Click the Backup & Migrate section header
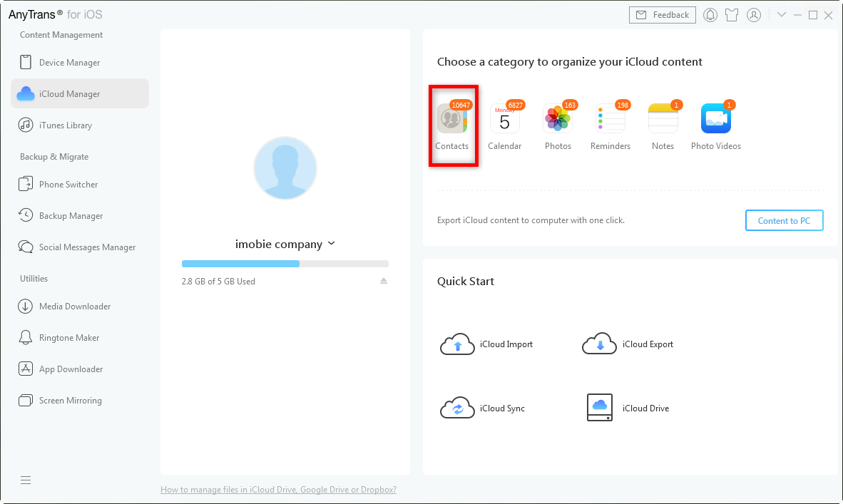Screen dimensions: 843x504 54,156
